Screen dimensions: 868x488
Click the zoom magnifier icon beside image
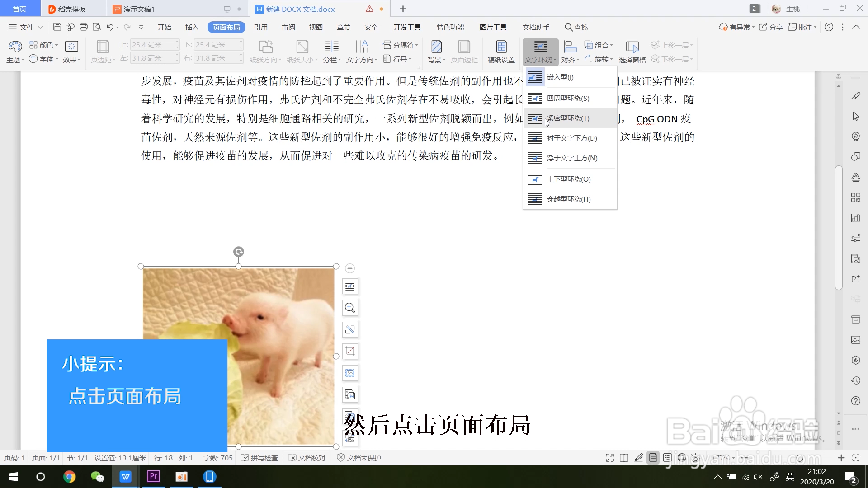click(x=350, y=308)
